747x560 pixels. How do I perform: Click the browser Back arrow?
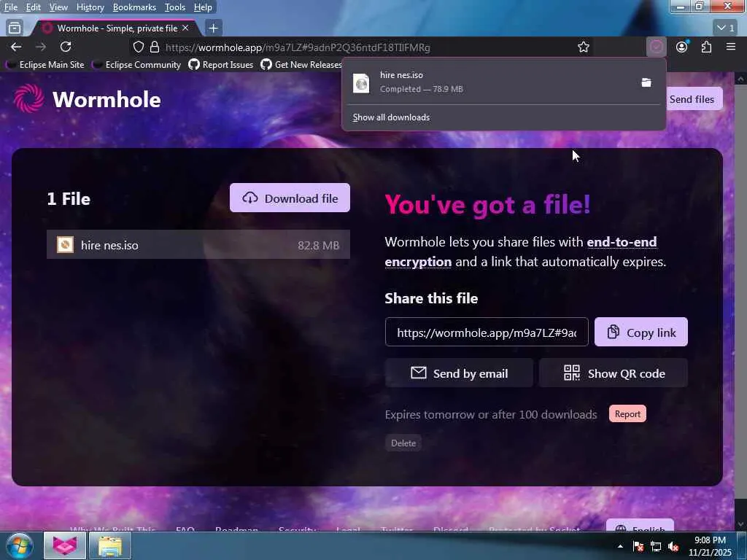pos(16,47)
